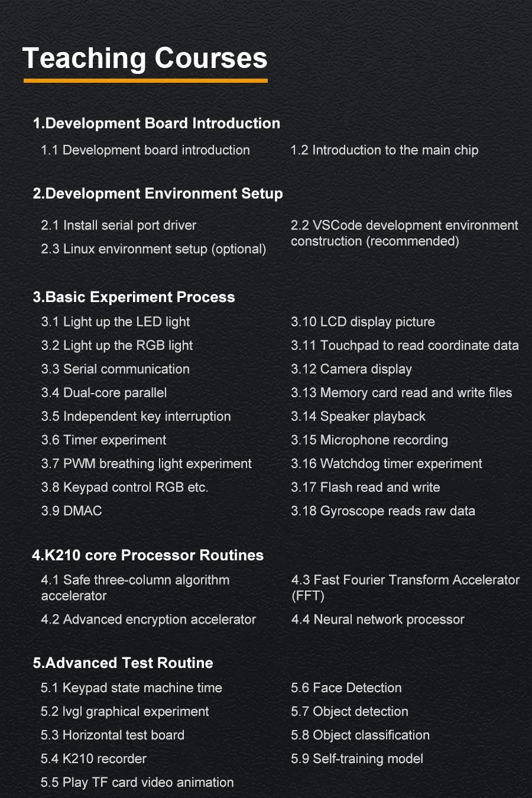Open 3.7 PWM breathing light experiment
The width and height of the screenshot is (532, 798).
coord(147,463)
